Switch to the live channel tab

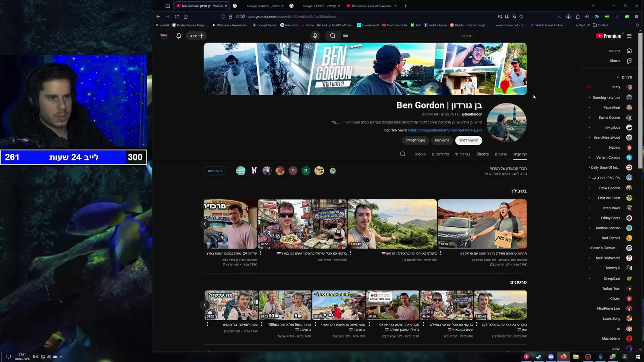point(463,154)
